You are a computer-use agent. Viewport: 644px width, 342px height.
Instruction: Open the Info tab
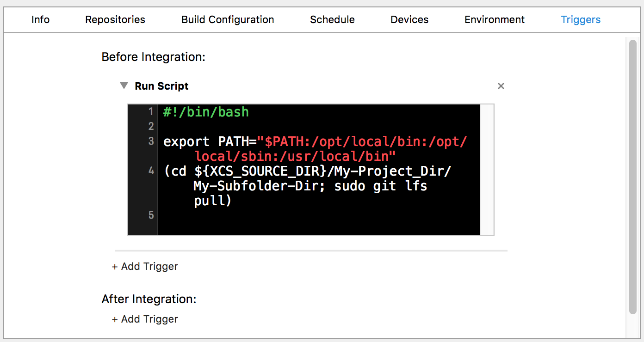[41, 20]
